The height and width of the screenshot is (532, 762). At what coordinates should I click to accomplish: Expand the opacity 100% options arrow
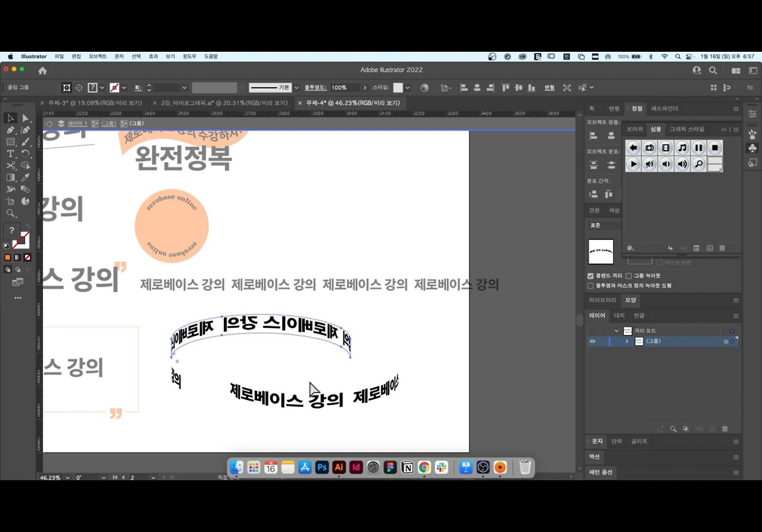point(365,87)
